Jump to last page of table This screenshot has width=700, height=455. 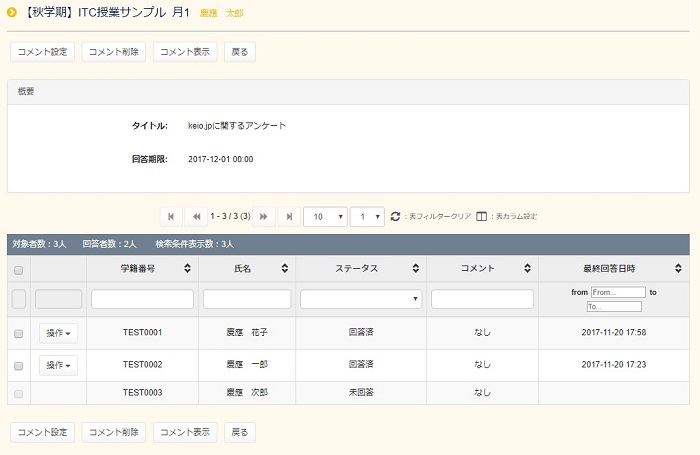pyautogui.click(x=290, y=217)
